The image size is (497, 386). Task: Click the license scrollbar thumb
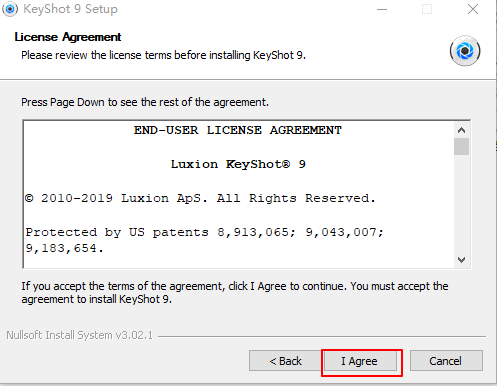click(461, 147)
